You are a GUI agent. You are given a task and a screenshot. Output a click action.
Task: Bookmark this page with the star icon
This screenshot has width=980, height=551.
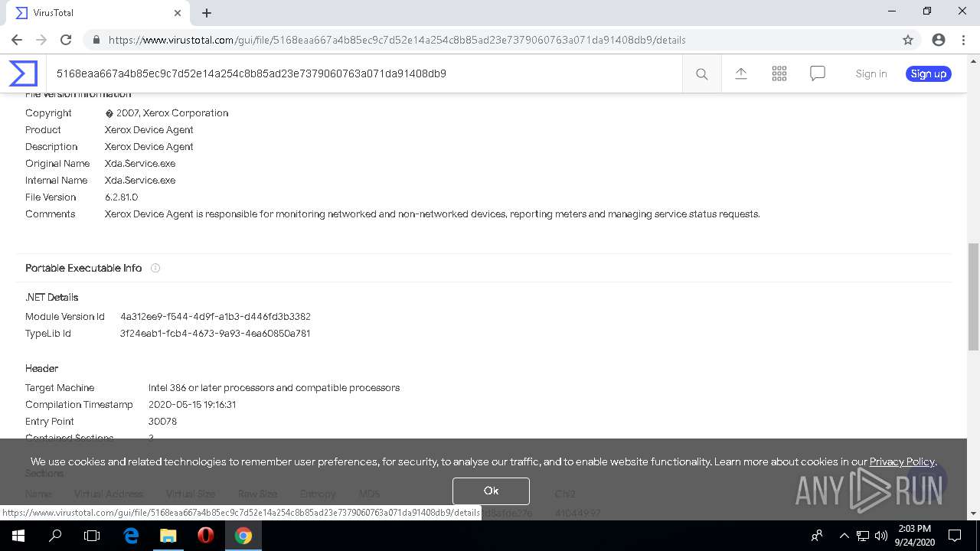pyautogui.click(x=908, y=40)
